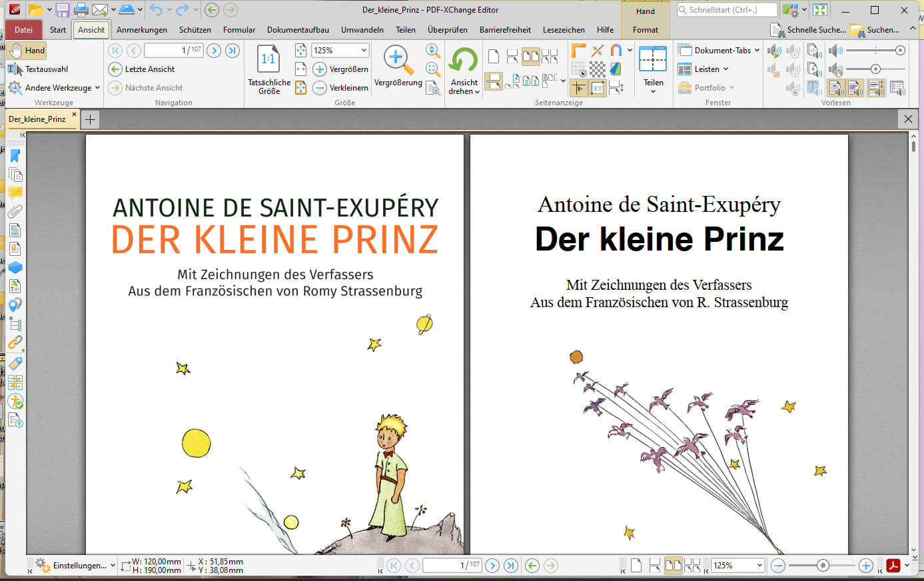The image size is (924, 581).
Task: Open the Bookmarks pane from the sidebar
Action: pos(15,156)
